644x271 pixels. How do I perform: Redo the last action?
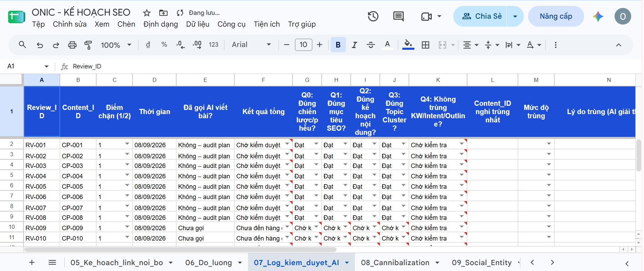(x=56, y=45)
